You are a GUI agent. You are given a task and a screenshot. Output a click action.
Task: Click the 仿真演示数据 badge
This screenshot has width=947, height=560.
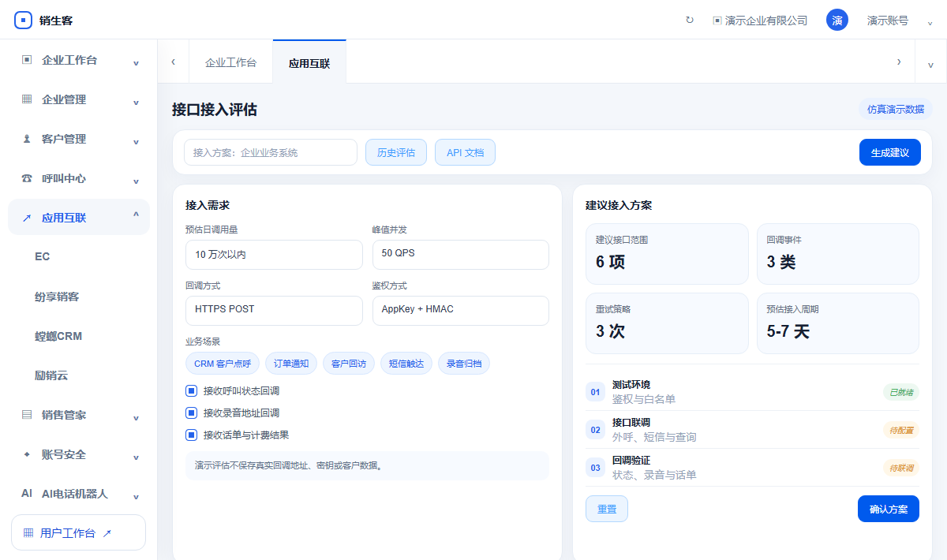(896, 109)
